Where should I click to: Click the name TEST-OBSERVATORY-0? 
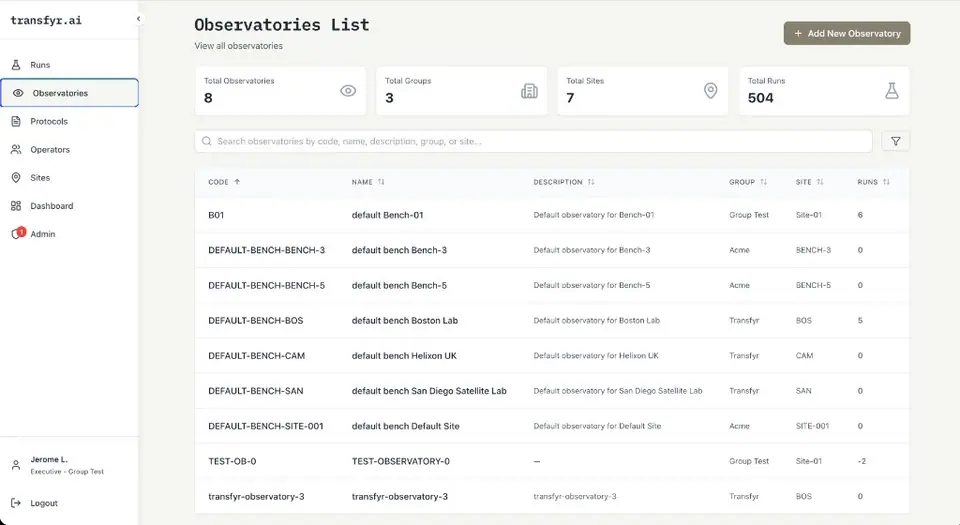[400, 461]
